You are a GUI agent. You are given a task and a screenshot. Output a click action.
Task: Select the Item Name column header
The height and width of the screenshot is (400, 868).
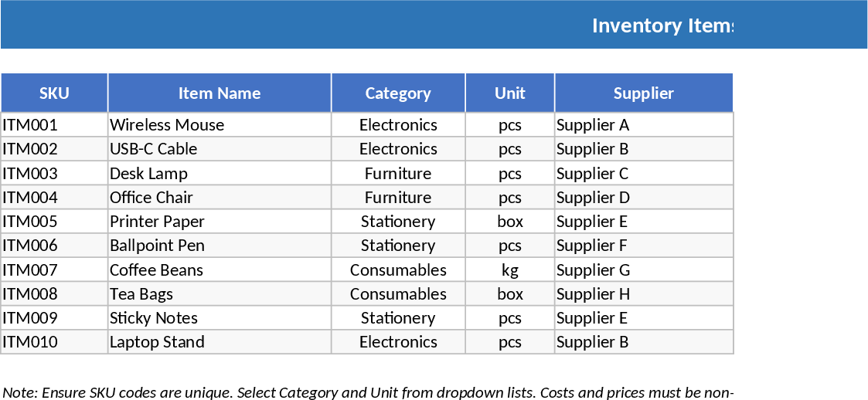(x=220, y=93)
